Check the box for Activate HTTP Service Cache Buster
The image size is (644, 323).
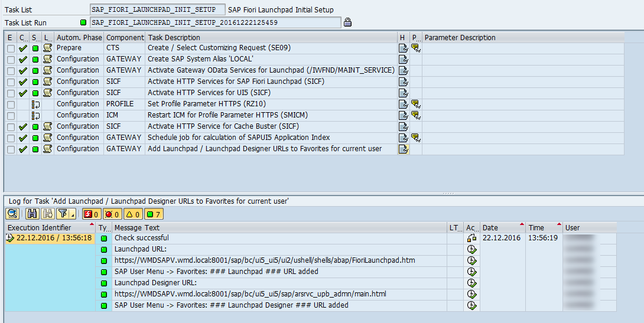(11, 126)
